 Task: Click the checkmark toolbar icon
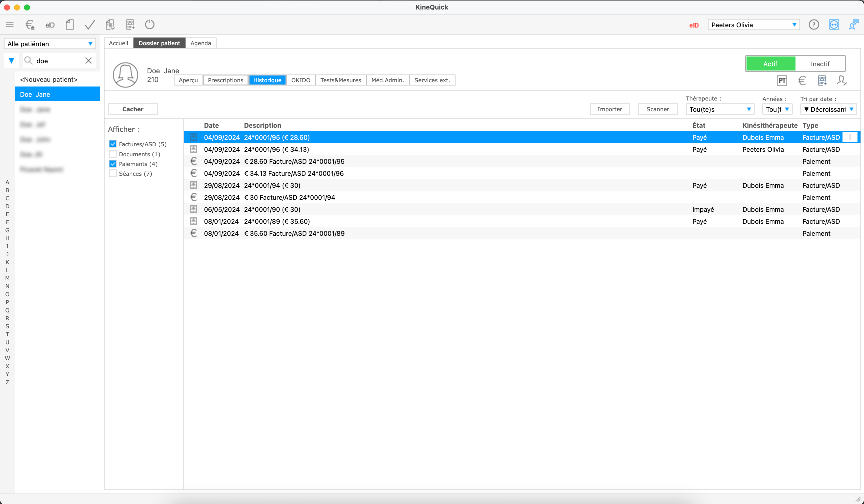click(90, 24)
